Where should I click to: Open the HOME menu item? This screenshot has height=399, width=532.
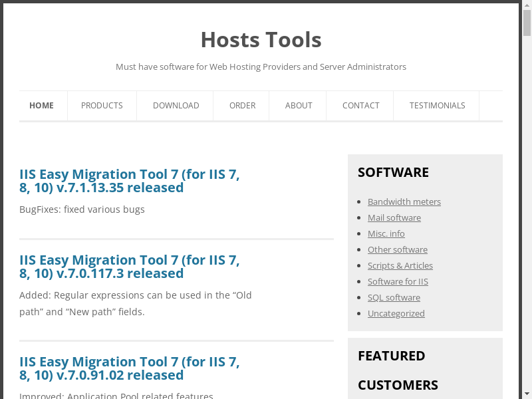tap(41, 106)
